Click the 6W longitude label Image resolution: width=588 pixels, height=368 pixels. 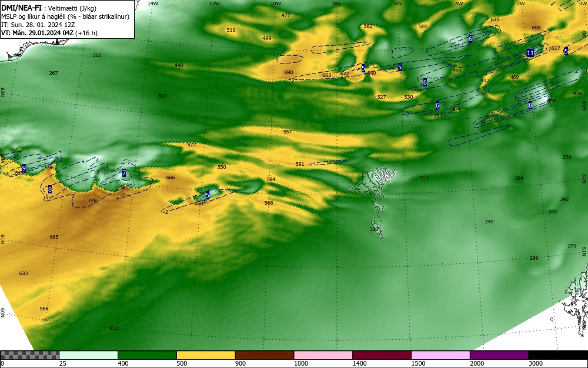click(398, 4)
